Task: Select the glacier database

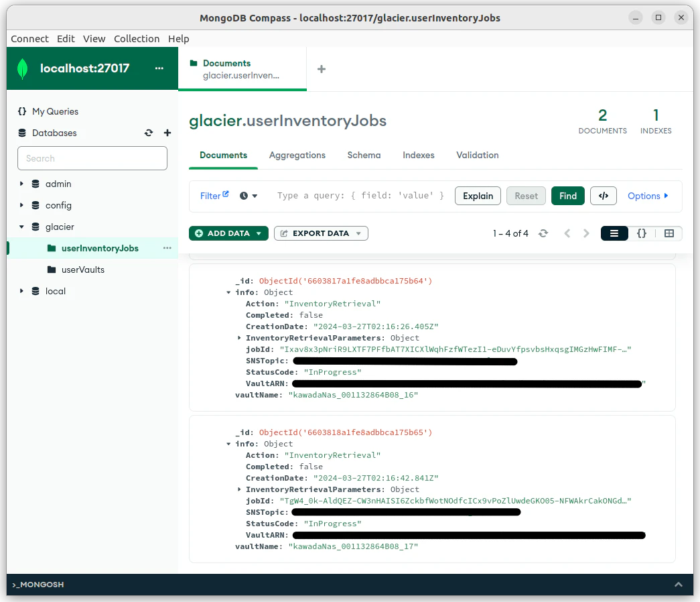Action: click(60, 227)
